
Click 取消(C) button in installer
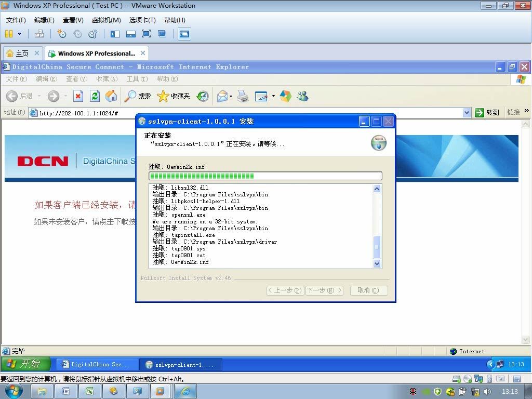[368, 290]
